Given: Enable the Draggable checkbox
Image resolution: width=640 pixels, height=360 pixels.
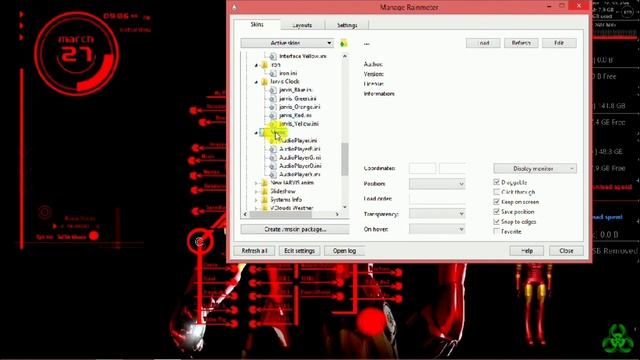Looking at the screenshot, I should [x=496, y=182].
